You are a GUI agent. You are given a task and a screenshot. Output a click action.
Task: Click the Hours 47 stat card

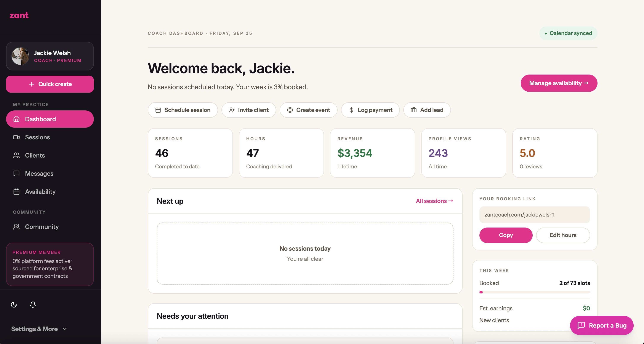(281, 153)
